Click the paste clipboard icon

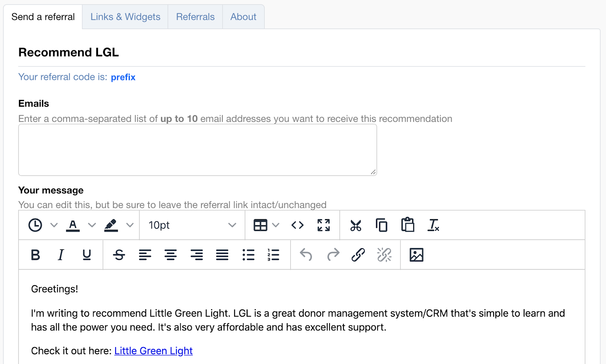tap(408, 225)
